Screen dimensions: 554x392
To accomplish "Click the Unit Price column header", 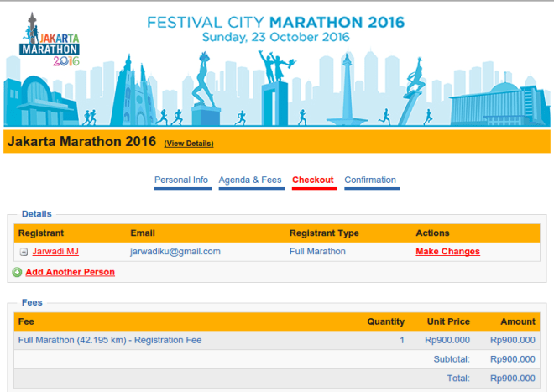I will click(x=448, y=321).
